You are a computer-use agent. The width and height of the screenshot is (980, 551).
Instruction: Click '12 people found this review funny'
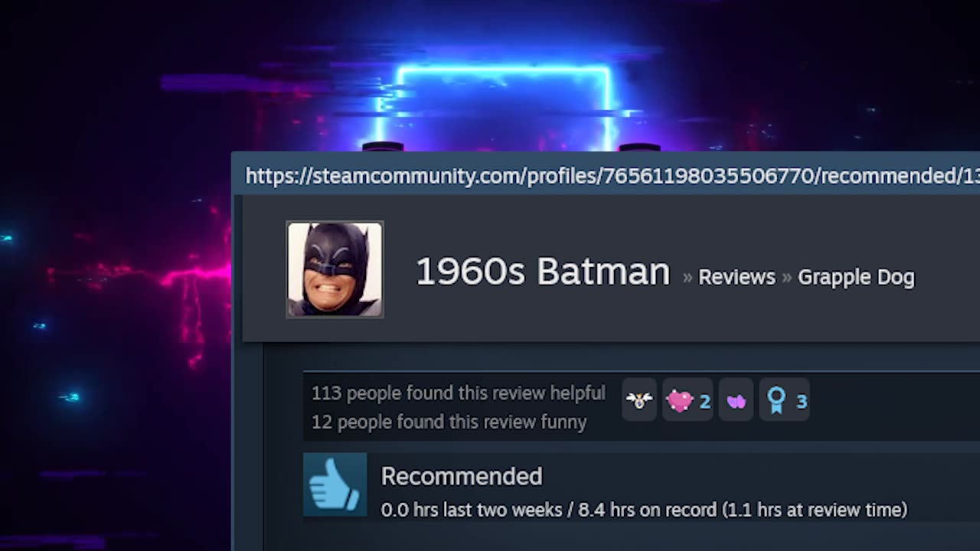point(449,422)
